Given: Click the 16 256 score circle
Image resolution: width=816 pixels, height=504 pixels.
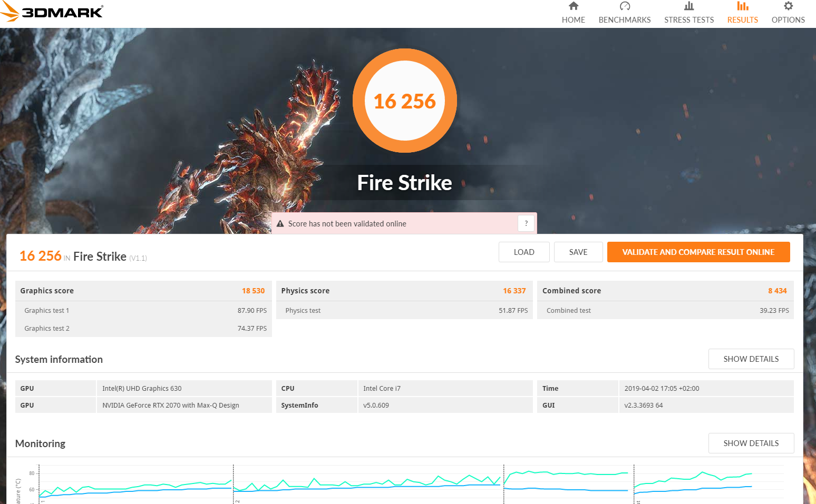Looking at the screenshot, I should tap(405, 101).
